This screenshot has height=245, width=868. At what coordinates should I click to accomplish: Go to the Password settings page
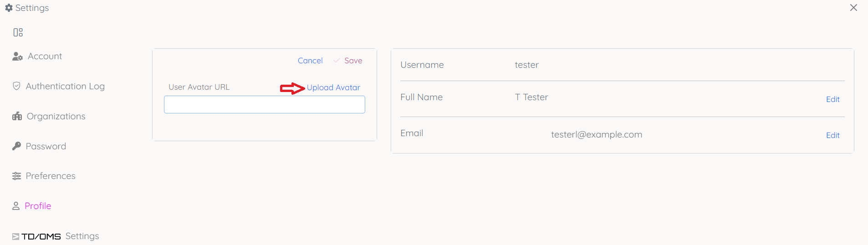pos(46,146)
